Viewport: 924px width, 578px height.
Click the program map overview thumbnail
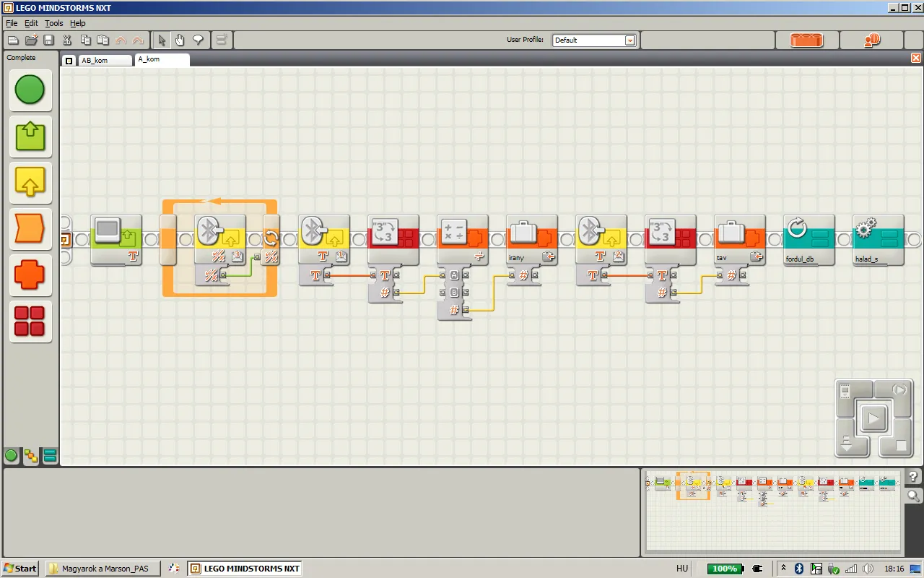[x=772, y=511]
